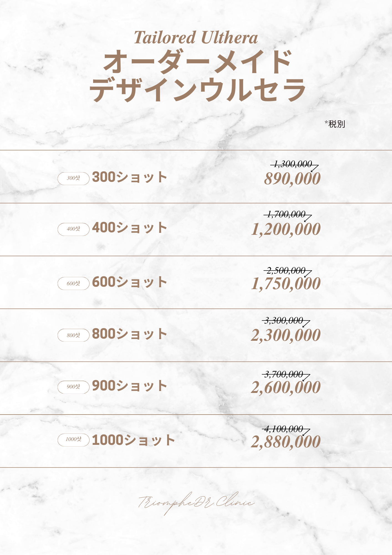The width and height of the screenshot is (392, 555).
Task: Click the Triomphe DR. Clinic signature logo
Action: pos(196,503)
